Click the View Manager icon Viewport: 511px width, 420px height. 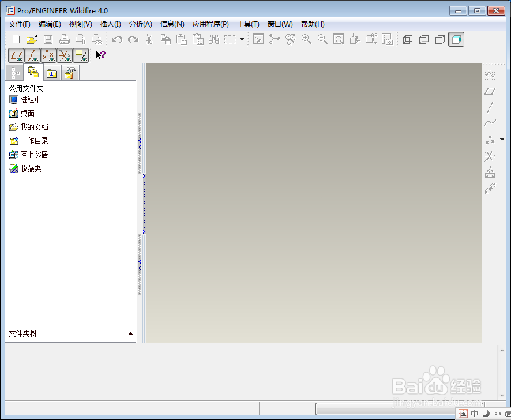tap(388, 39)
